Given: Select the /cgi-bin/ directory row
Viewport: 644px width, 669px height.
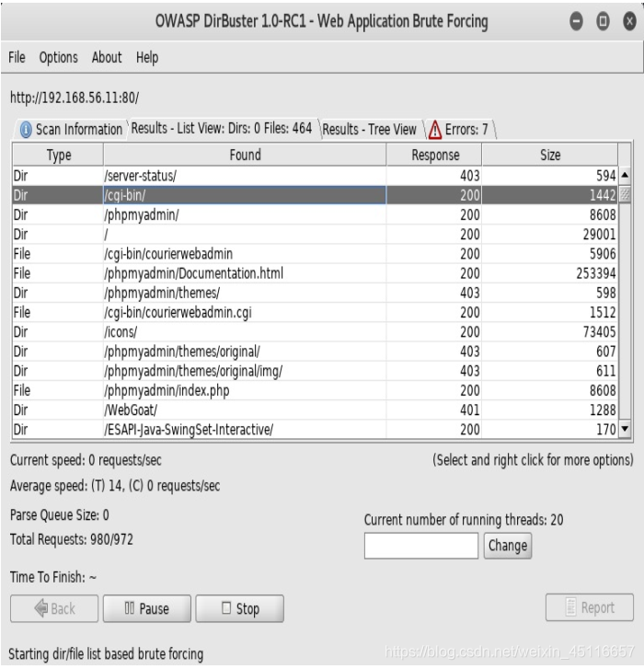Looking at the screenshot, I should [x=316, y=195].
